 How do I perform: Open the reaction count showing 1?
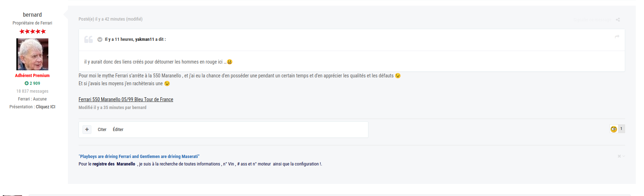click(x=621, y=129)
